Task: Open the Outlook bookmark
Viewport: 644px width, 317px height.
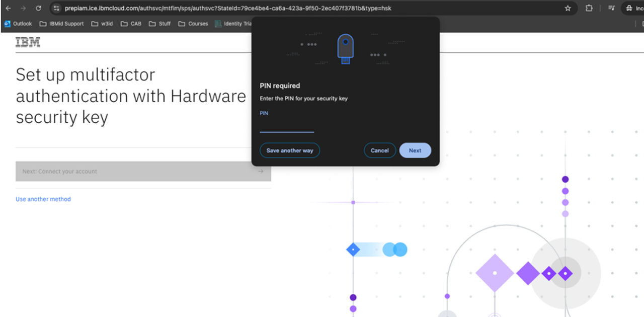Action: (18, 24)
